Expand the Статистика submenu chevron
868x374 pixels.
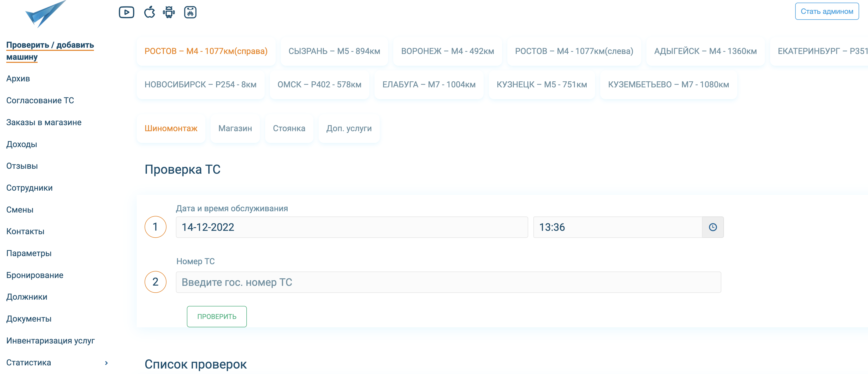click(106, 363)
